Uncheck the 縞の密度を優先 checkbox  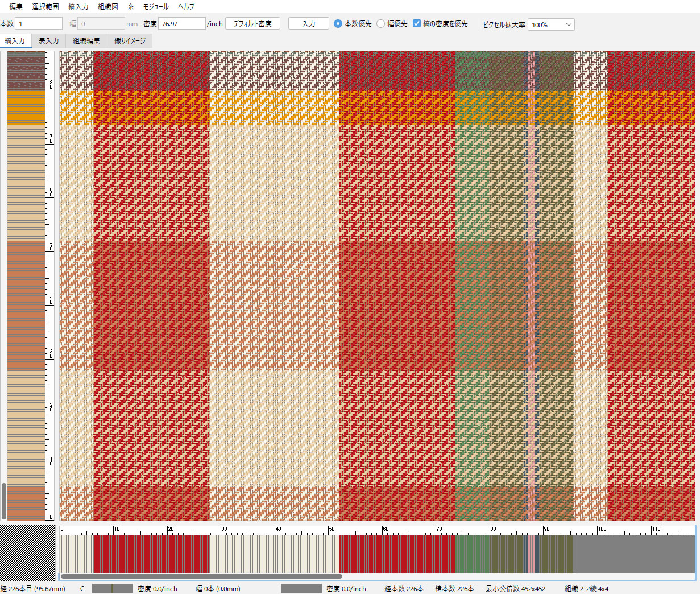pyautogui.click(x=417, y=23)
